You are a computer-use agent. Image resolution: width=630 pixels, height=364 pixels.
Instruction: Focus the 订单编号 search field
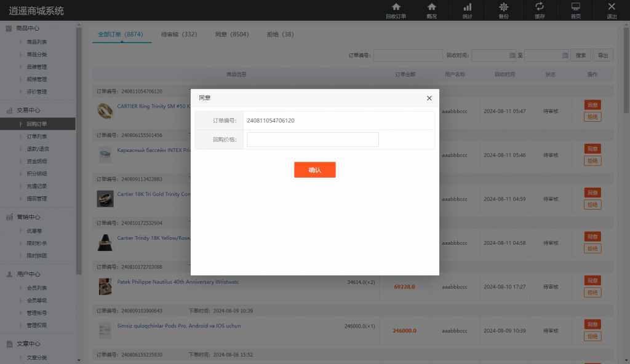coord(408,55)
